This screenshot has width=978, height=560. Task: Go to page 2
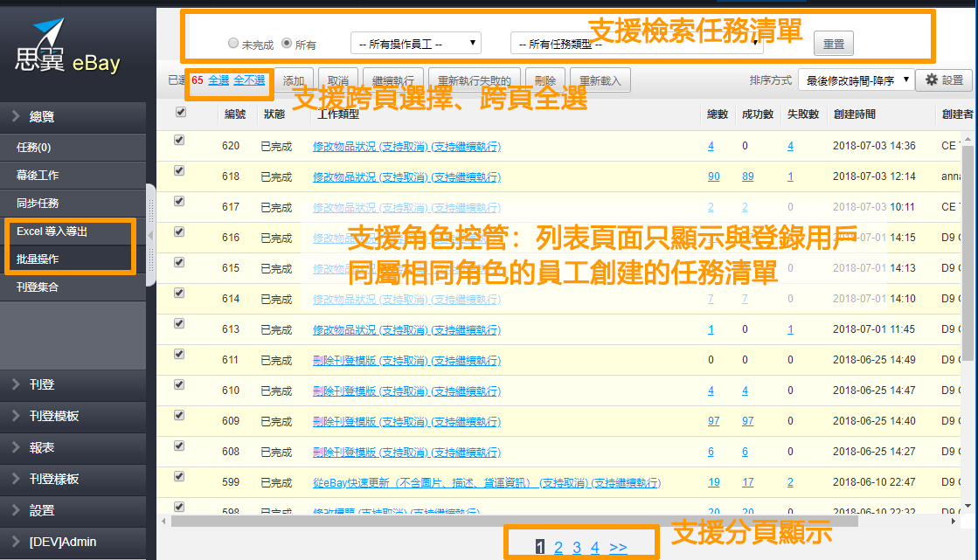click(558, 548)
